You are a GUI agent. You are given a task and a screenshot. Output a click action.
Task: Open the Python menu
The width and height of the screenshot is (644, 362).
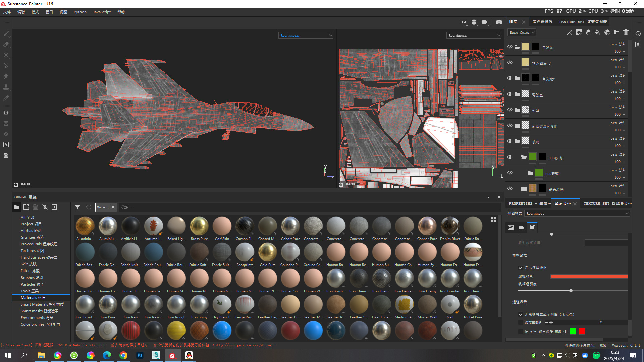click(x=80, y=12)
